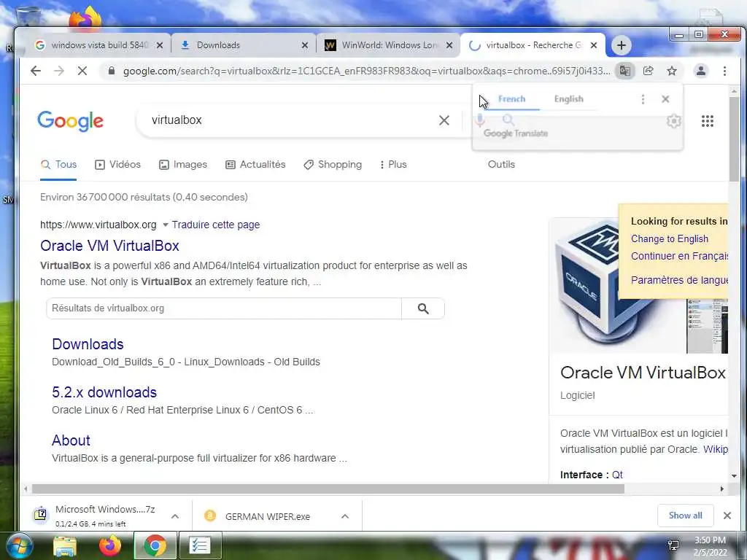Click Change to English link

670,239
